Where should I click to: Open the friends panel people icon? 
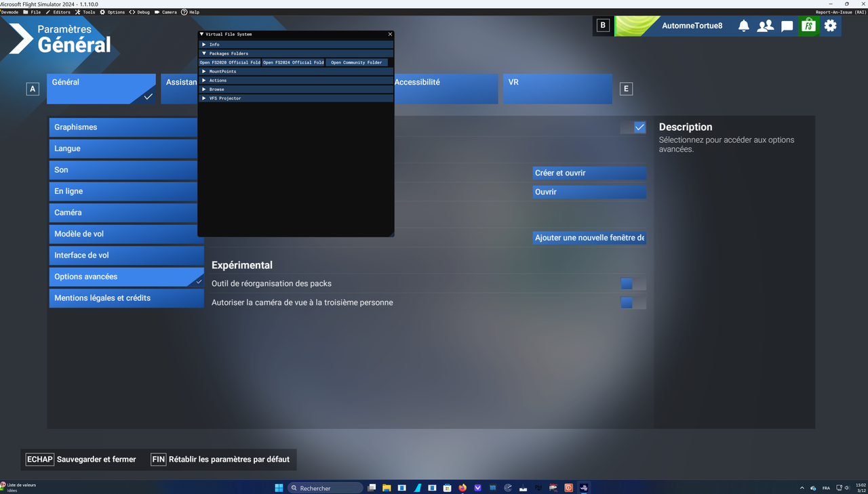tap(766, 26)
